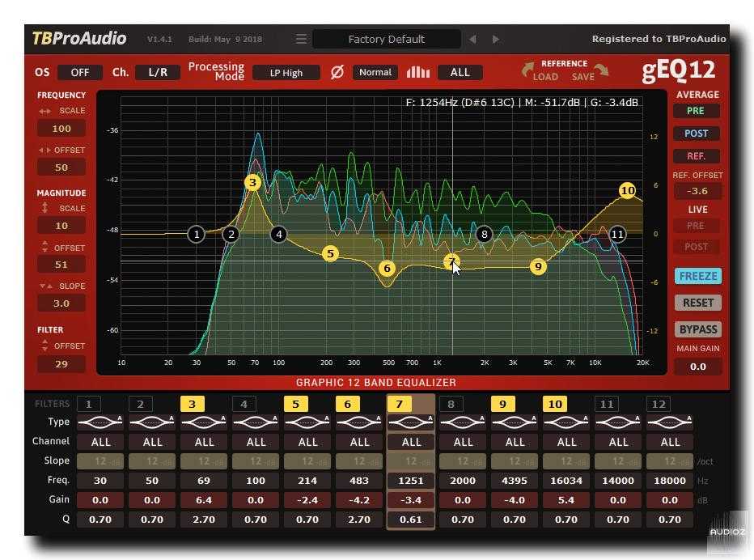Enable filter band 2

click(x=141, y=404)
